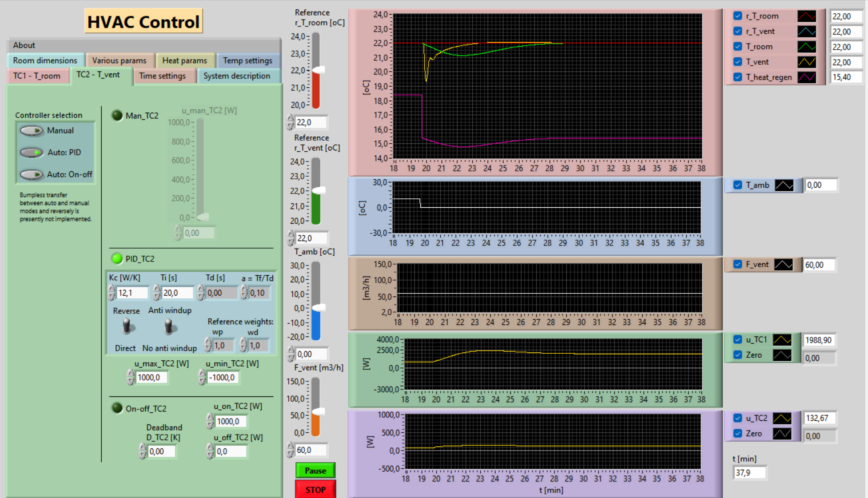Select the Auto: On-off controller mode

click(x=31, y=174)
